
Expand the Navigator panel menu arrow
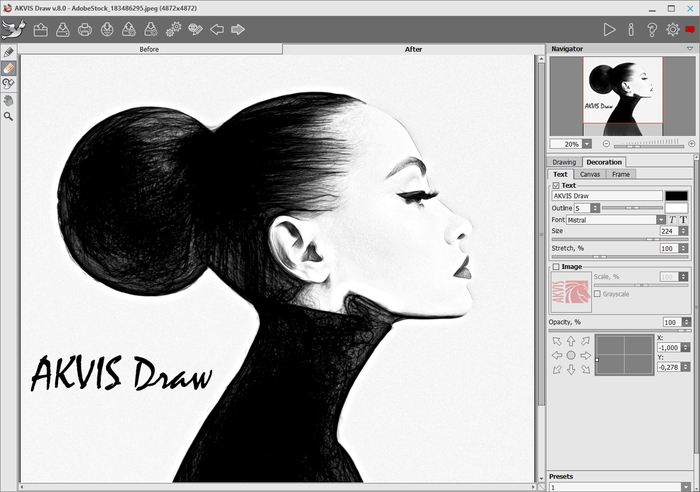point(690,49)
